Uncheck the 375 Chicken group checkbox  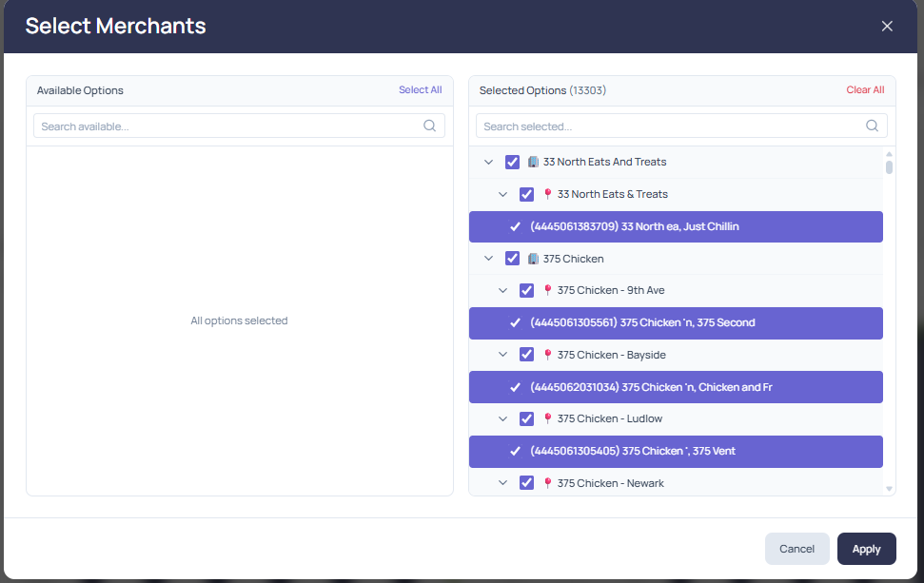point(512,259)
